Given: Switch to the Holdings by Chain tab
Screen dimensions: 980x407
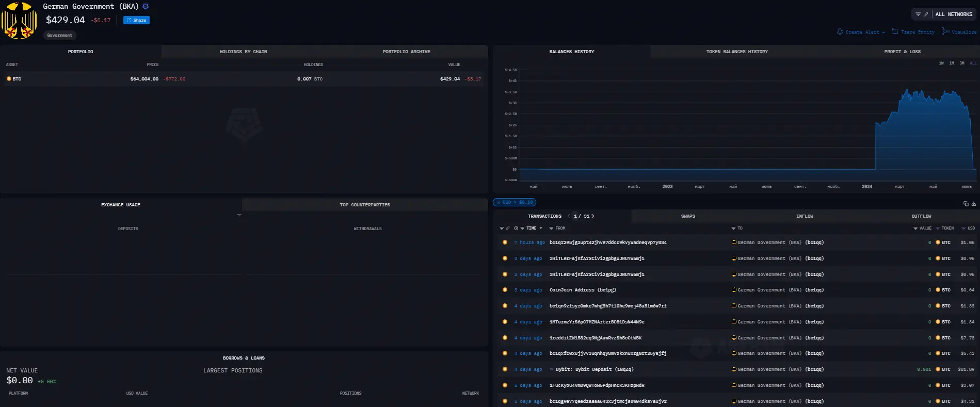Looking at the screenshot, I should click(x=243, y=52).
